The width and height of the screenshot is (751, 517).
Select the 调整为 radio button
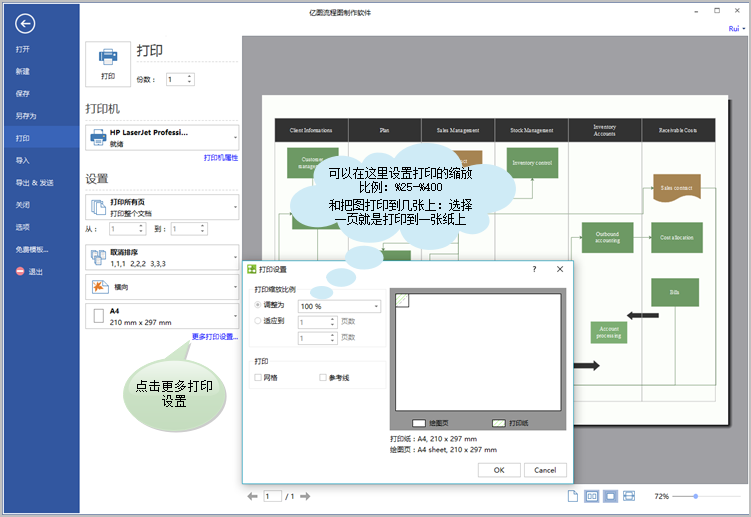click(258, 305)
